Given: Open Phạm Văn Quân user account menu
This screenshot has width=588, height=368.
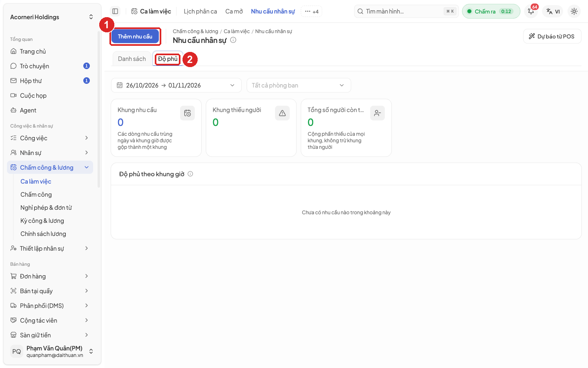Looking at the screenshot, I should [51, 352].
